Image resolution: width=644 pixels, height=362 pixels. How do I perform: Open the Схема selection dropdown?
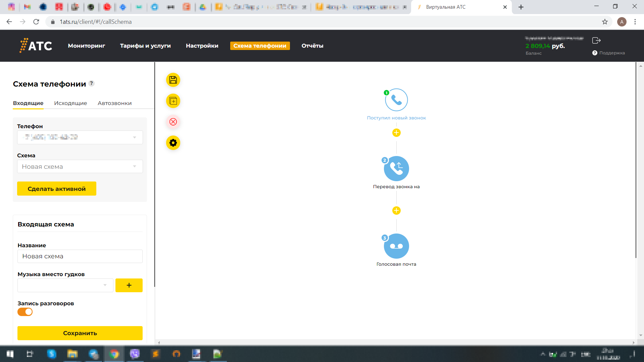[80, 166]
